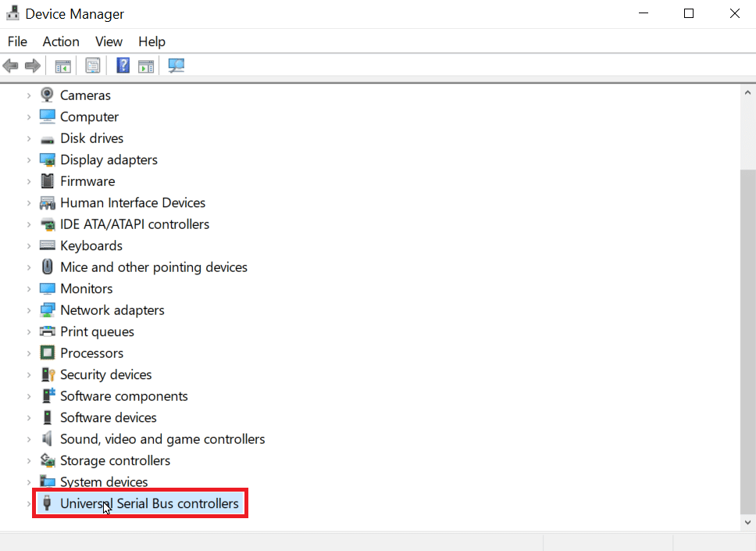This screenshot has width=756, height=551.
Task: Expand the Processors chevron
Action: coord(29,353)
